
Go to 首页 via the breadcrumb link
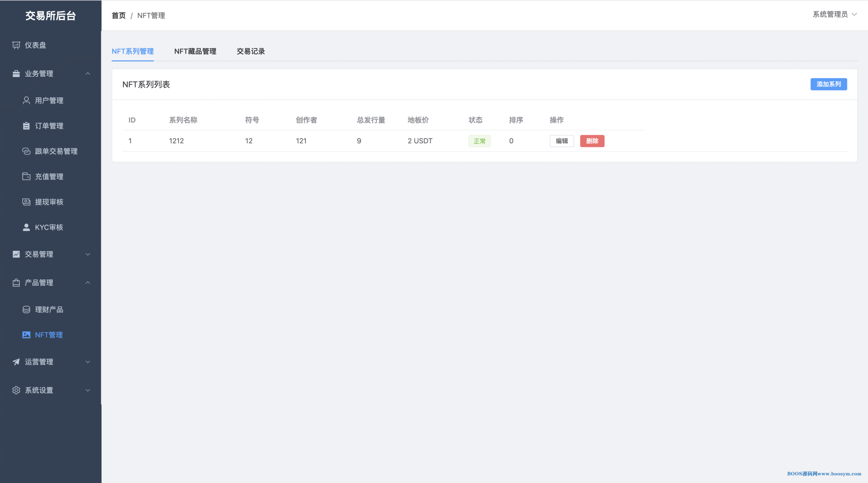[x=118, y=16]
